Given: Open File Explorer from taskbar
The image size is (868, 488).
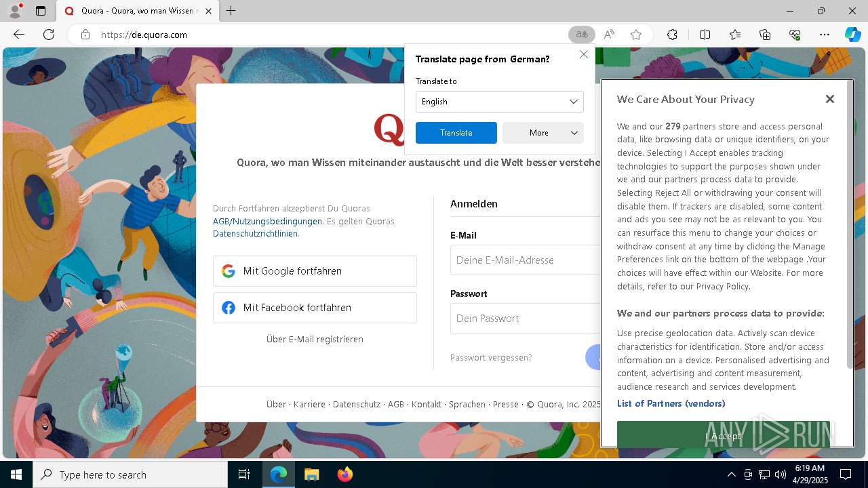Looking at the screenshot, I should pyautogui.click(x=311, y=474).
